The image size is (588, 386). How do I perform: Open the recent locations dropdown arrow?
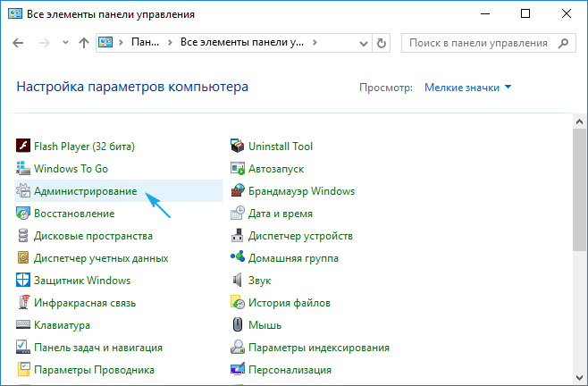pyautogui.click(x=65, y=43)
